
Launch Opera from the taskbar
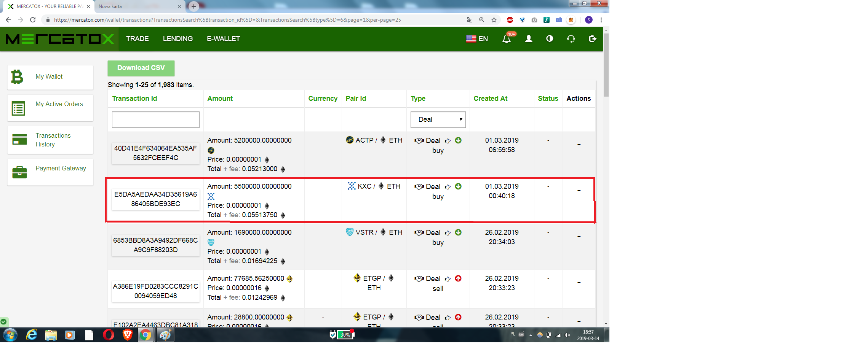click(x=108, y=335)
